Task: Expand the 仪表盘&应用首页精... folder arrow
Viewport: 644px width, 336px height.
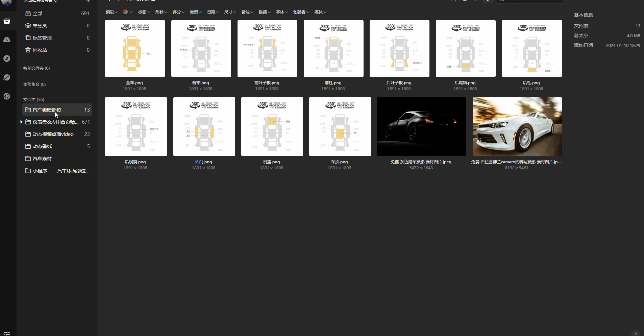Action: click(21, 122)
